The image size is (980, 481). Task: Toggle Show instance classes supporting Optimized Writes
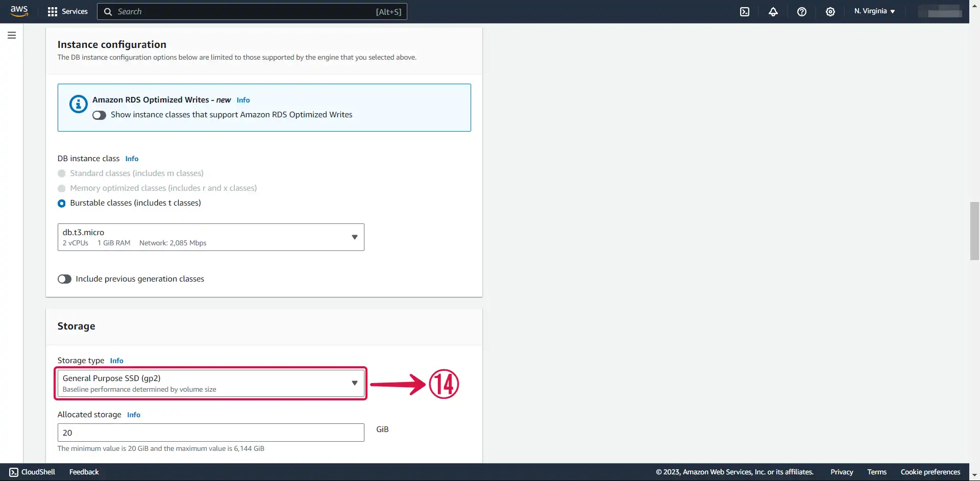coord(99,115)
